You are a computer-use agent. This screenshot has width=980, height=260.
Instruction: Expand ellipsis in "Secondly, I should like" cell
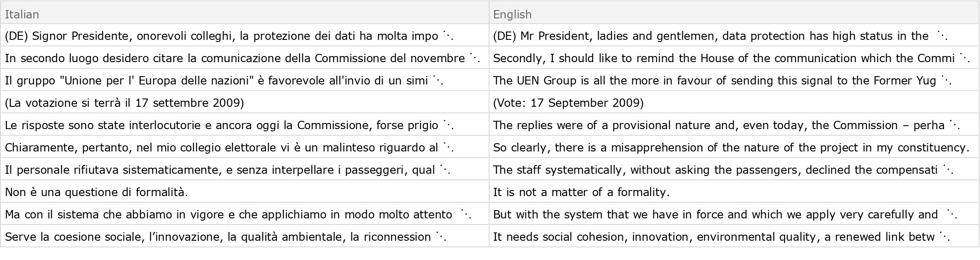[965, 58]
